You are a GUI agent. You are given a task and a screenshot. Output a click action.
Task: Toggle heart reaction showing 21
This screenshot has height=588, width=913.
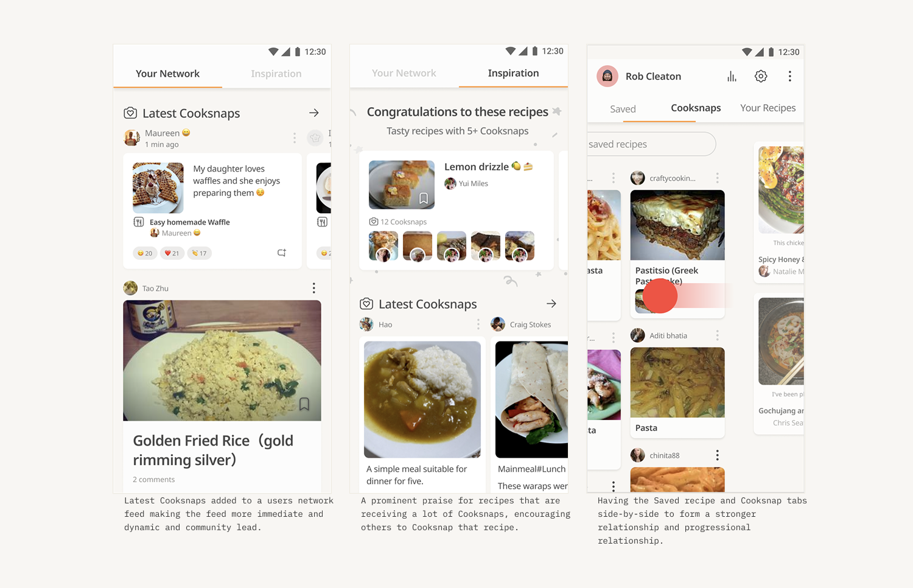coord(172,253)
